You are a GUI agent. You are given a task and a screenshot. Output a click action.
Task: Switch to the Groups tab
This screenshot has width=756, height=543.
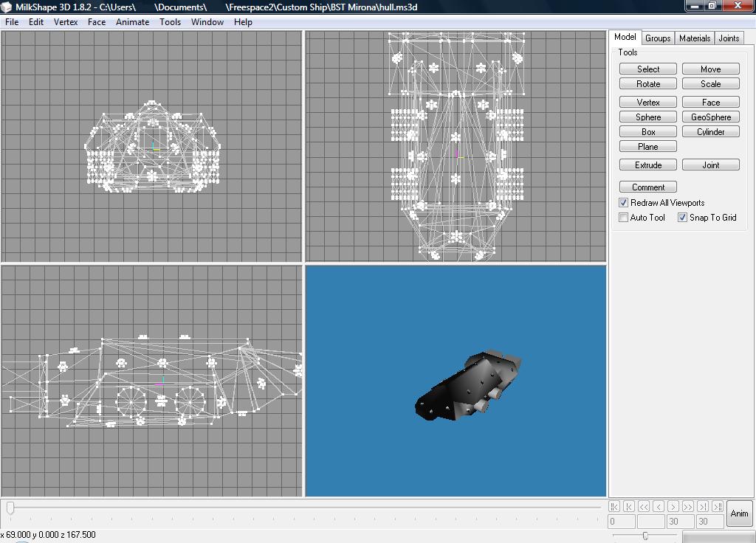point(658,38)
